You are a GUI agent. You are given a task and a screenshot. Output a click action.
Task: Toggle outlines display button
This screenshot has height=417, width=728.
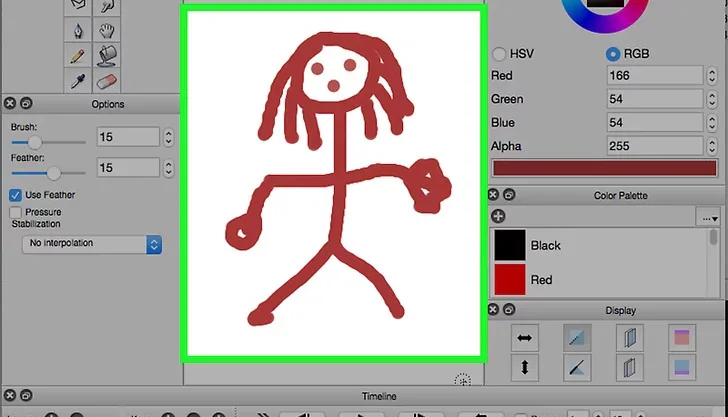[x=577, y=367]
